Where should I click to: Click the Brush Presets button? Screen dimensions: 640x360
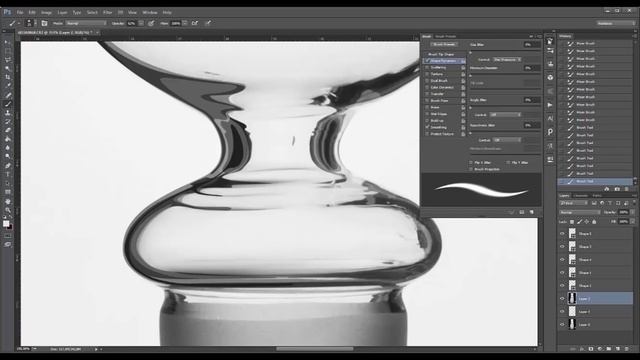click(444, 44)
